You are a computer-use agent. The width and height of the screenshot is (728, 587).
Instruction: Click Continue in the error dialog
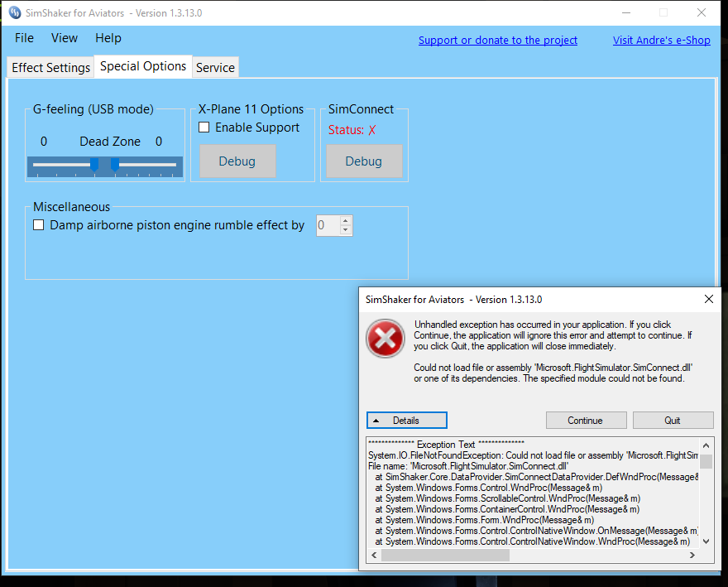pos(586,420)
